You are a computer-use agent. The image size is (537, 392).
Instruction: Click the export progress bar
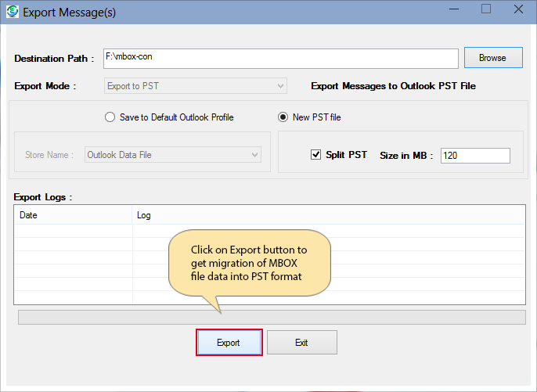[272, 317]
